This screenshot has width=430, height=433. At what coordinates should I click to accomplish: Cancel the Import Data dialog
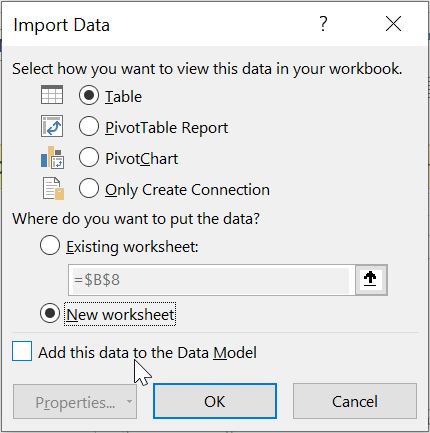pyautogui.click(x=355, y=401)
